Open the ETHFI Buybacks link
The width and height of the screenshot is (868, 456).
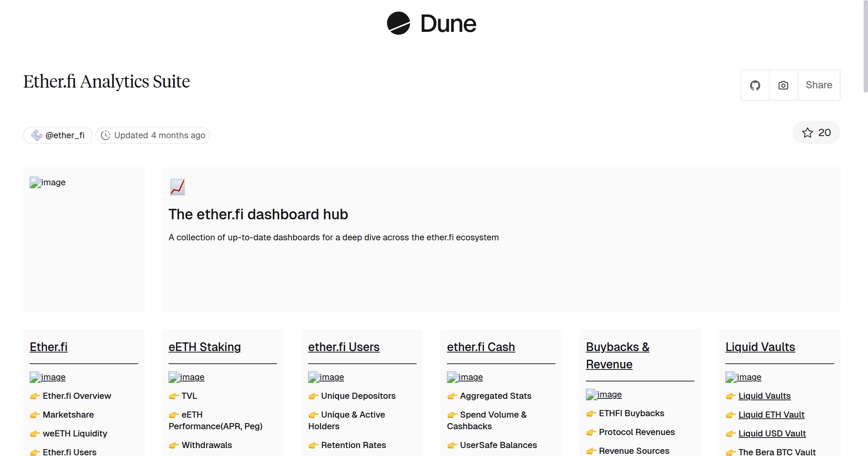[631, 413]
